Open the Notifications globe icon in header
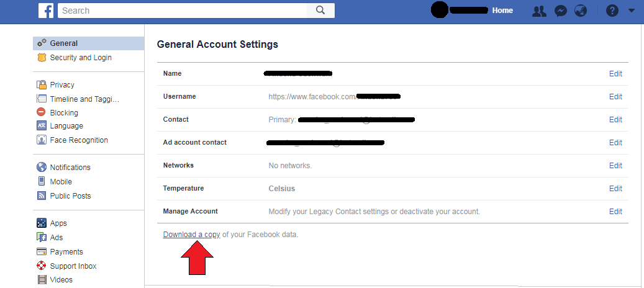644x288 pixels. point(581,11)
